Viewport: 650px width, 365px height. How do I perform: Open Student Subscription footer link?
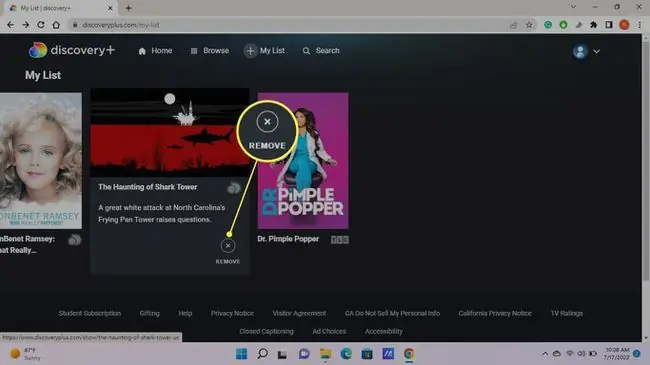click(x=90, y=313)
